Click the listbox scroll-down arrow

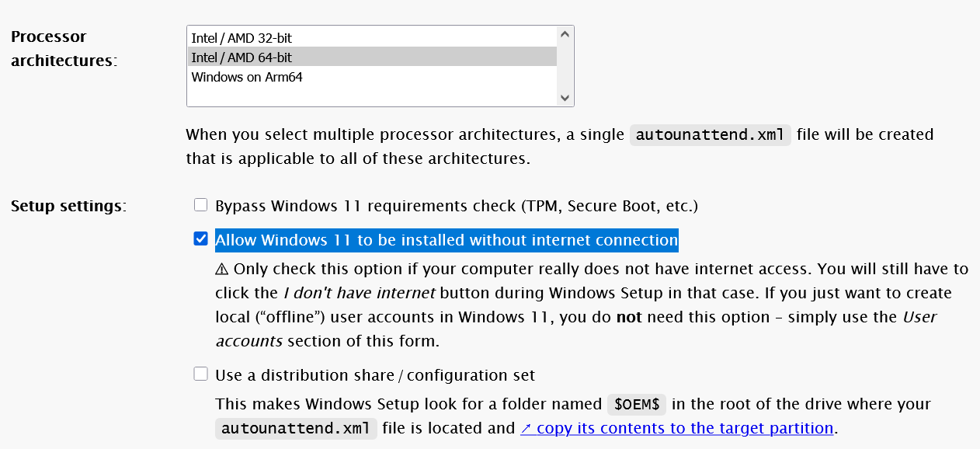pyautogui.click(x=565, y=98)
